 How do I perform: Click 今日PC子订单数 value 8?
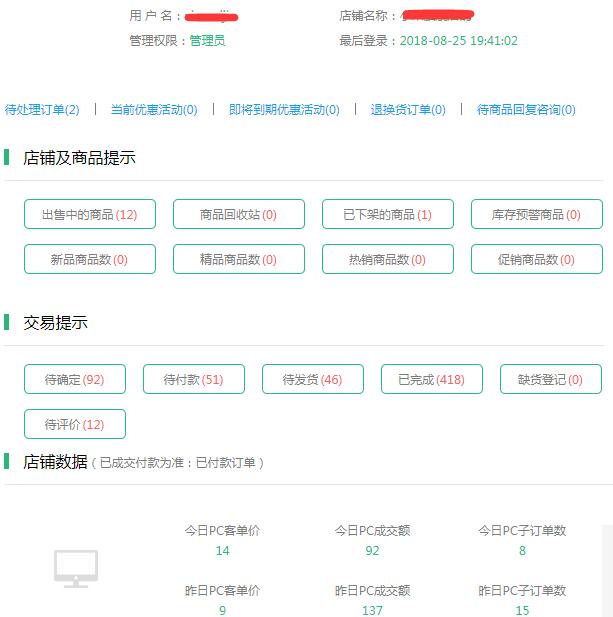tap(522, 550)
